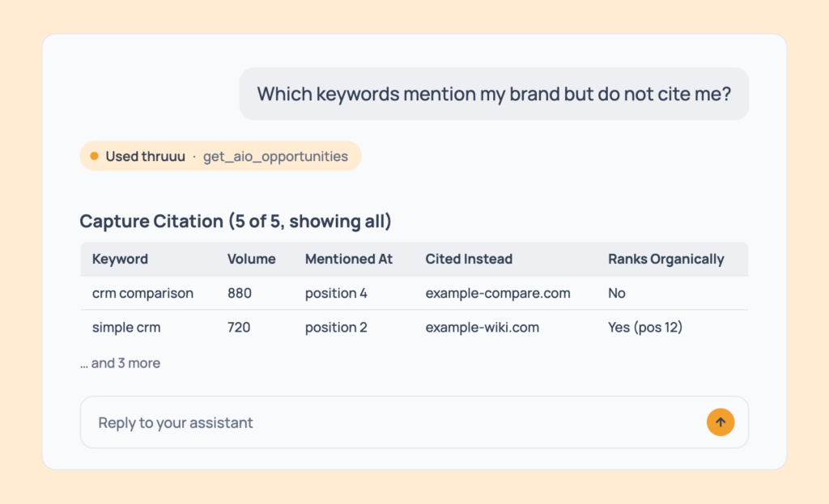This screenshot has height=504, width=829.
Task: Select the 'simple crm' keyword cell
Action: click(x=126, y=328)
